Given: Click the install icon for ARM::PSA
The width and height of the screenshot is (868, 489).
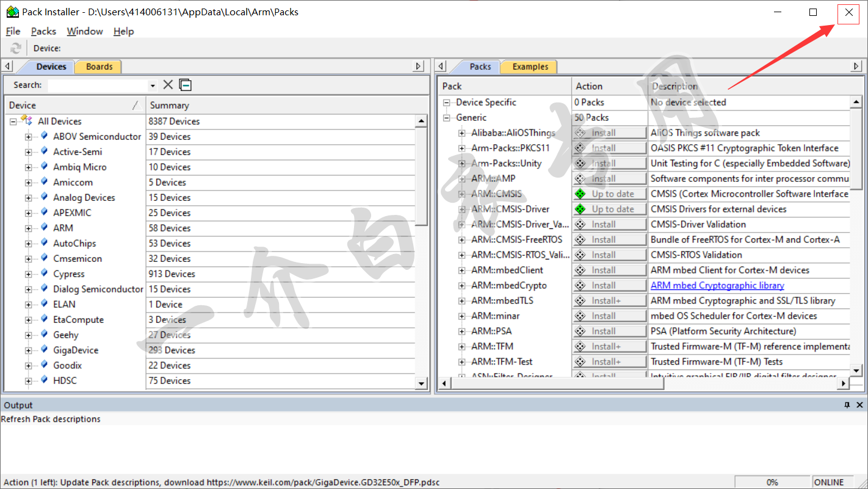Looking at the screenshot, I should (580, 331).
